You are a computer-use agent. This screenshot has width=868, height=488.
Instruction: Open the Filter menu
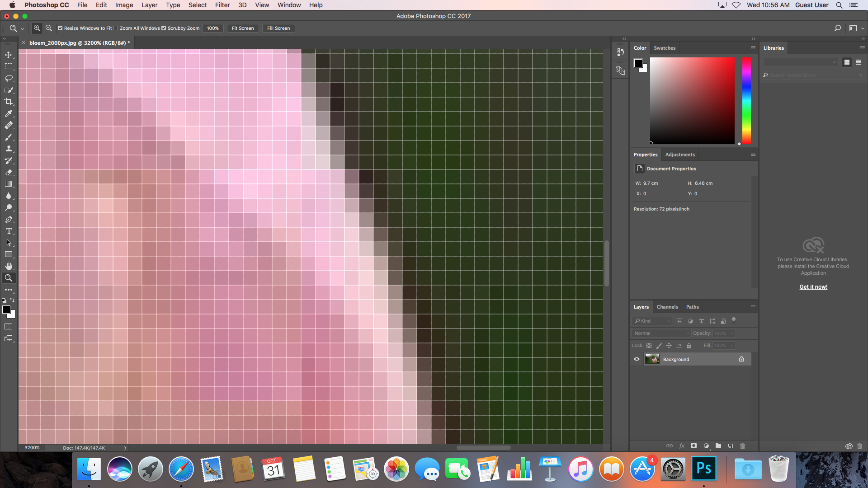click(x=222, y=5)
